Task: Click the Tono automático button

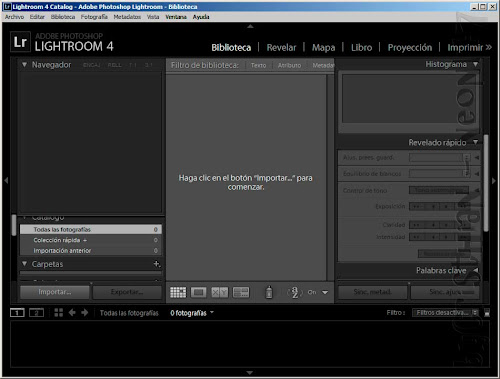Action: (439, 190)
